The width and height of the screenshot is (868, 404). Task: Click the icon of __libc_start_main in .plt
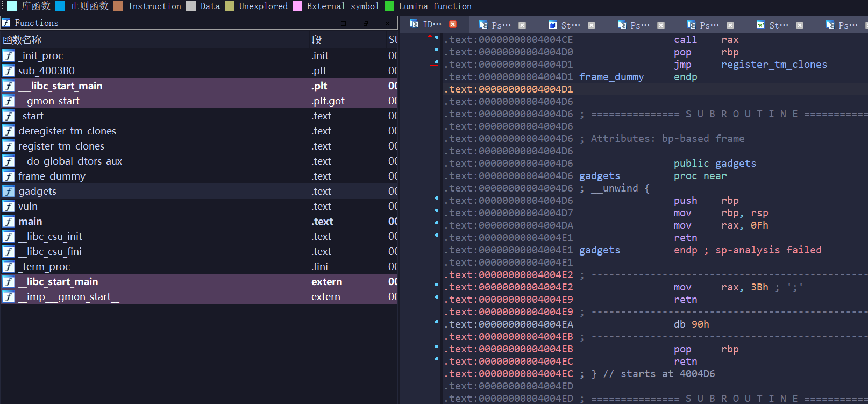tap(9, 86)
